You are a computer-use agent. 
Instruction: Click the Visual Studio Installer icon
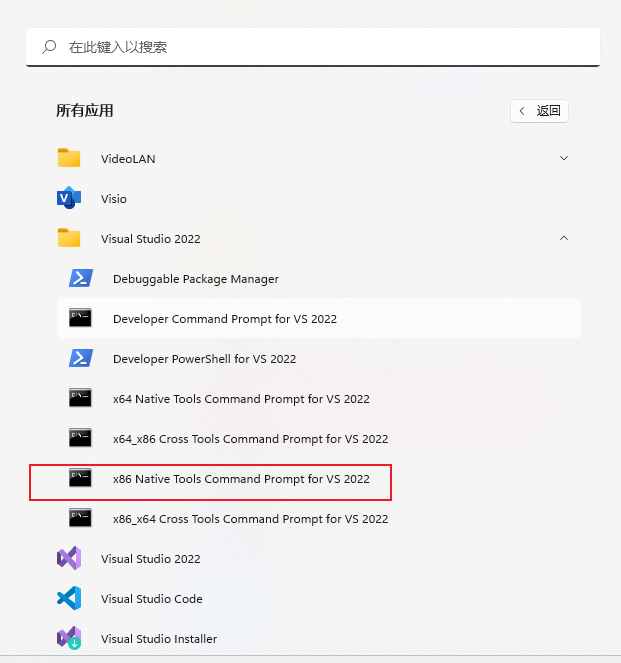click(x=69, y=638)
